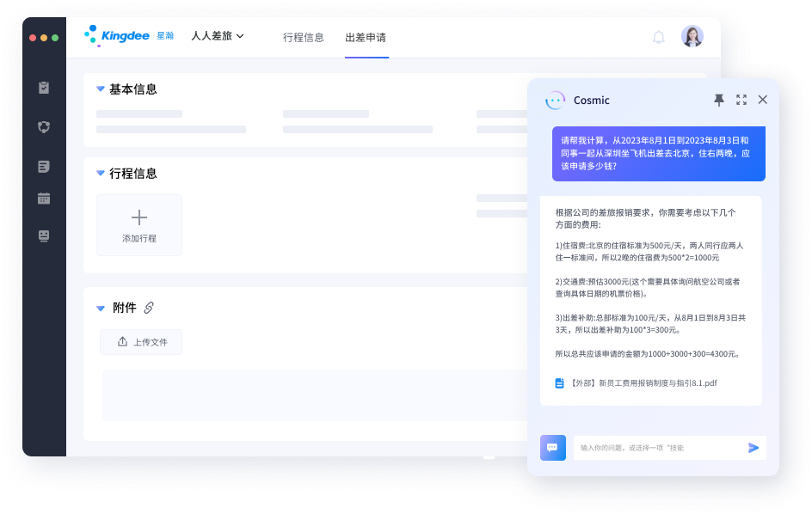812x514 pixels.
Task: Click the 上传文件 upload button
Action: pyautogui.click(x=141, y=342)
